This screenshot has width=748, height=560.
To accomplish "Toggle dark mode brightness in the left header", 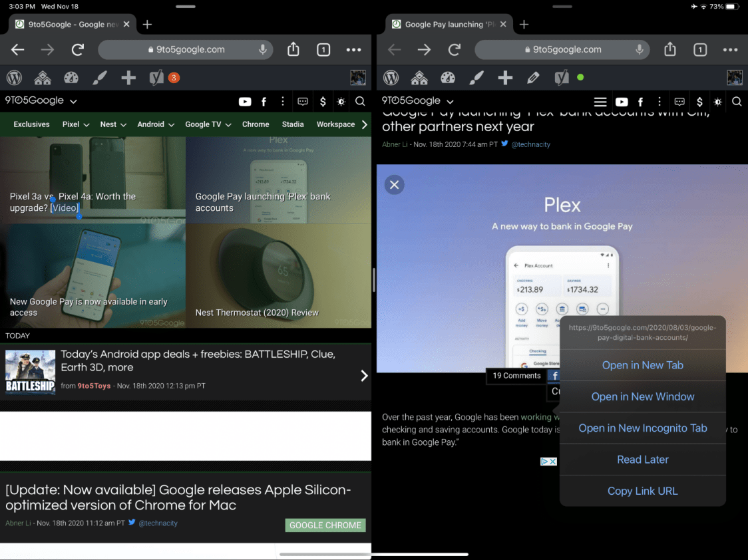I will click(341, 102).
